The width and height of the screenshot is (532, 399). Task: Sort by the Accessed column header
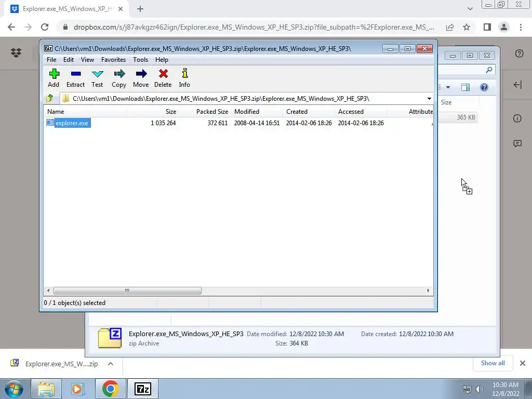[361, 112]
